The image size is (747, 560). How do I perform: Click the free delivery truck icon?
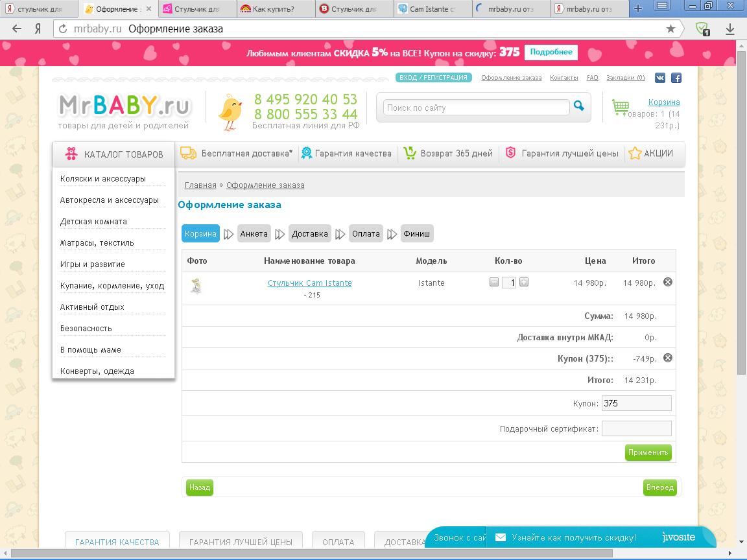tap(188, 153)
